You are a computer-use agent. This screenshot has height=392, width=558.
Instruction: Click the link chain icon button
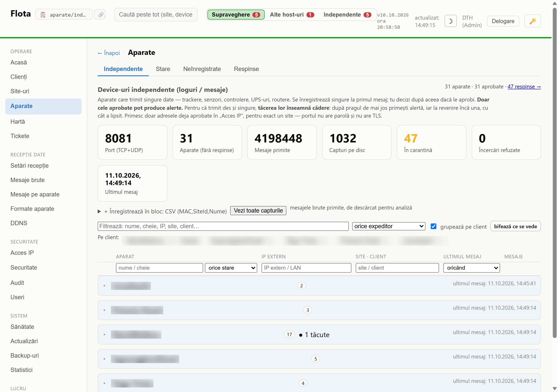(100, 15)
